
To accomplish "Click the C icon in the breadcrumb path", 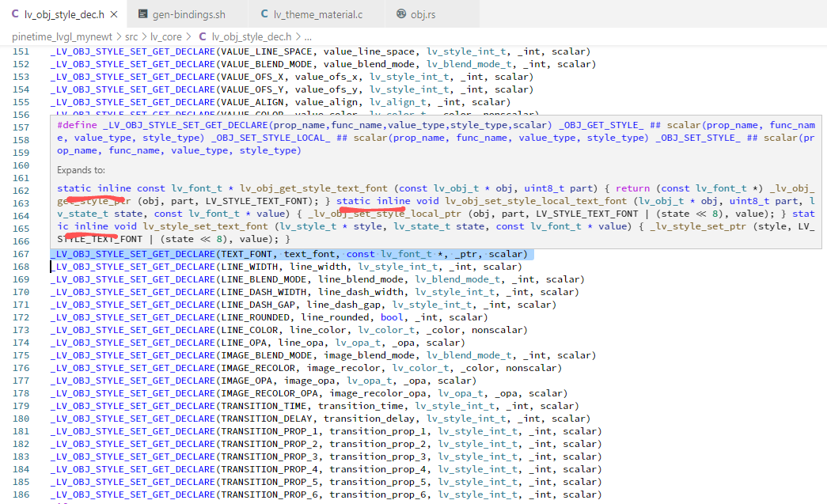I will point(203,36).
